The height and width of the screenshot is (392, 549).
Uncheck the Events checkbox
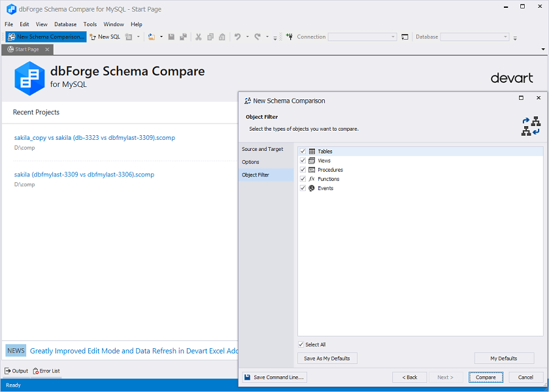pyautogui.click(x=303, y=188)
